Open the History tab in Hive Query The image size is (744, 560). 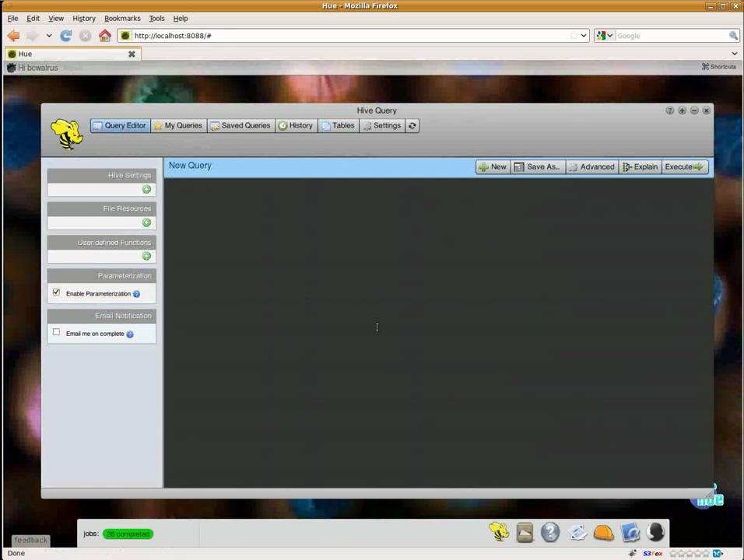click(x=296, y=126)
